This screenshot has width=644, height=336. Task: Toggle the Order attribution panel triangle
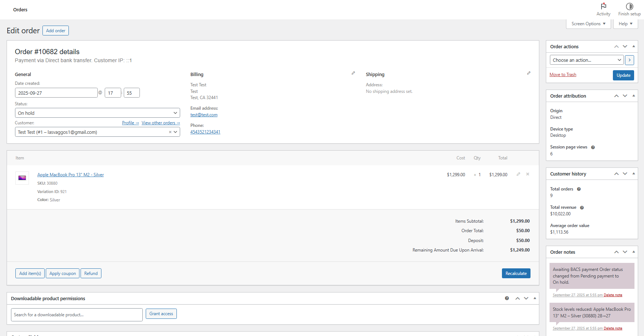coord(634,96)
